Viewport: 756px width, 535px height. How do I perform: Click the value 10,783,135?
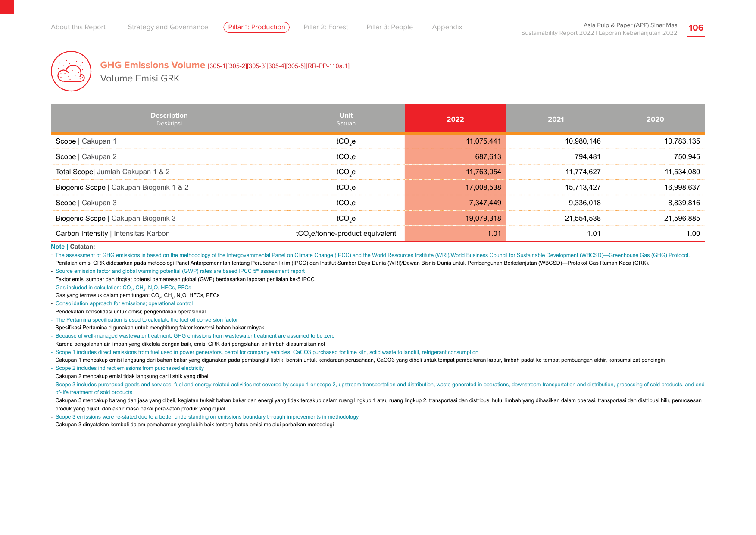coord(682,141)
